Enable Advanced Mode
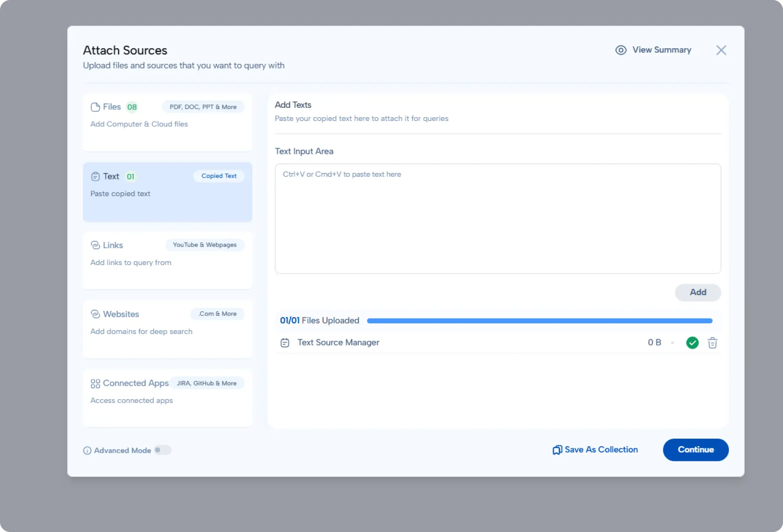The image size is (783, 532). pyautogui.click(x=163, y=450)
